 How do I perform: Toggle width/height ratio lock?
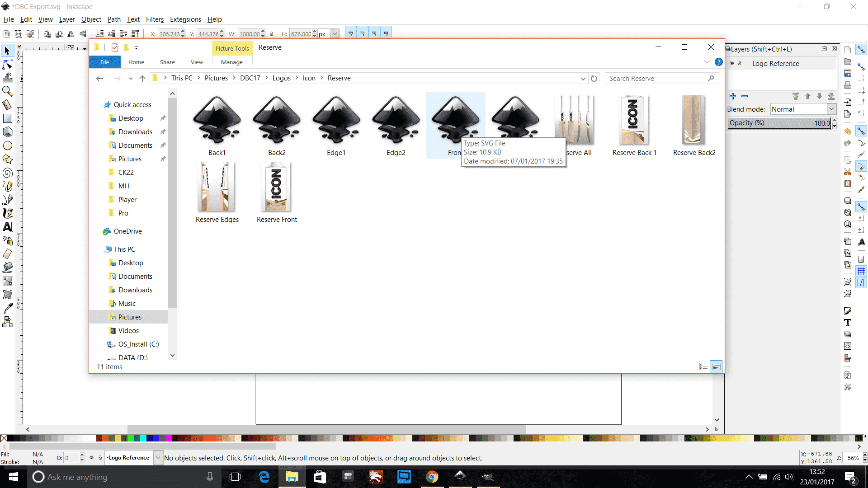pyautogui.click(x=272, y=34)
